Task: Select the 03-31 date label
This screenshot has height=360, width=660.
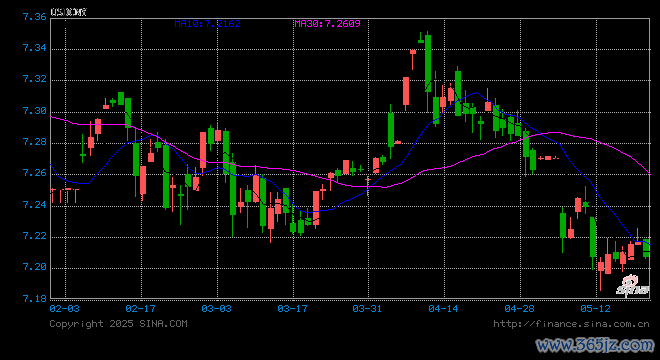Action: (x=367, y=309)
